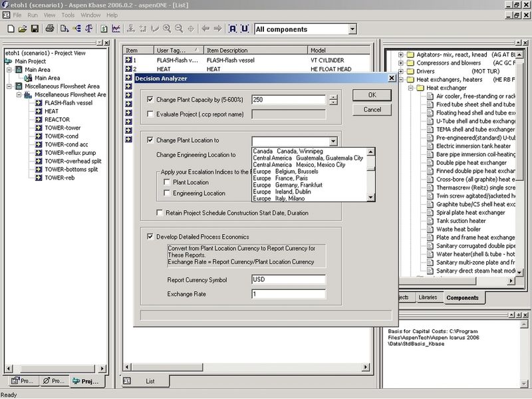
Task: Click the left arrow Back toolbar icon
Action: (x=205, y=29)
